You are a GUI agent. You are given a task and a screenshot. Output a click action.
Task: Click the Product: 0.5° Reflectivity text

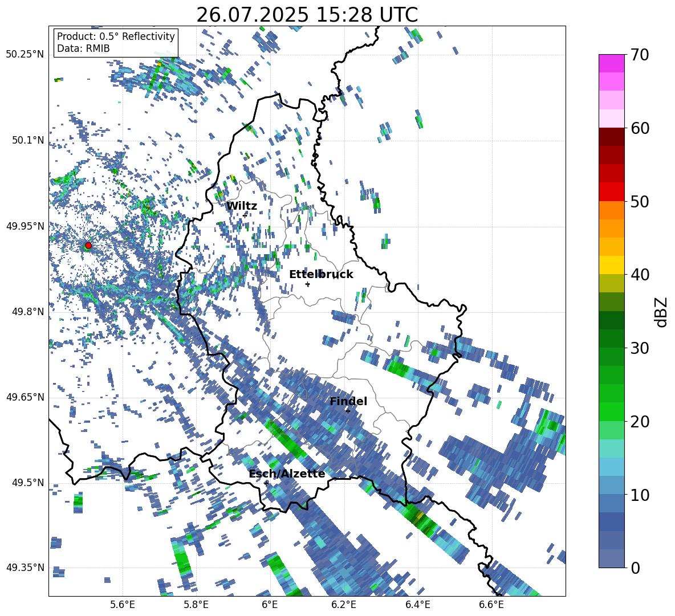point(116,36)
